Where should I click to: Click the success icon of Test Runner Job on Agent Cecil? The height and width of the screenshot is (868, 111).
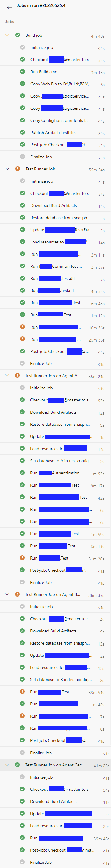pos(17,765)
